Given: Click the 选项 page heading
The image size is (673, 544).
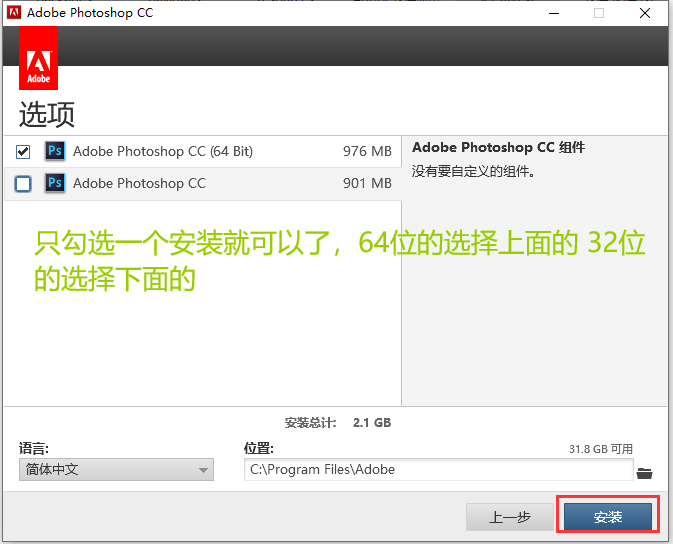Looking at the screenshot, I should (x=47, y=114).
